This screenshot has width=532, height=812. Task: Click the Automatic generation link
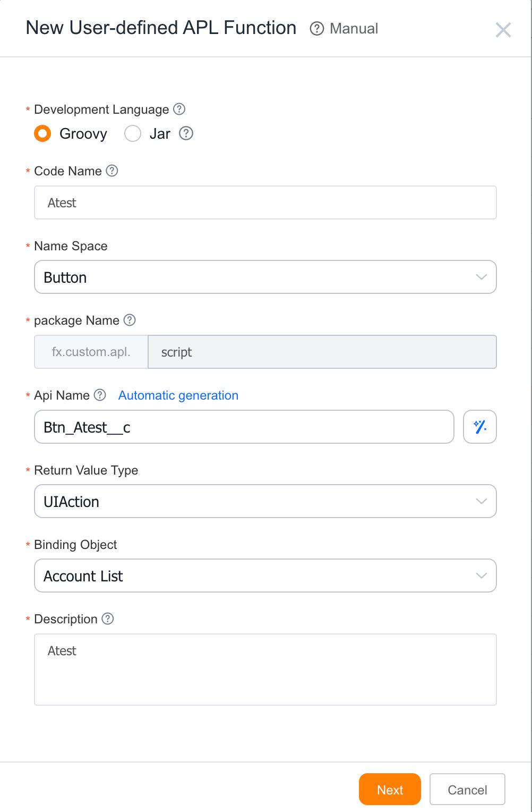tap(178, 395)
